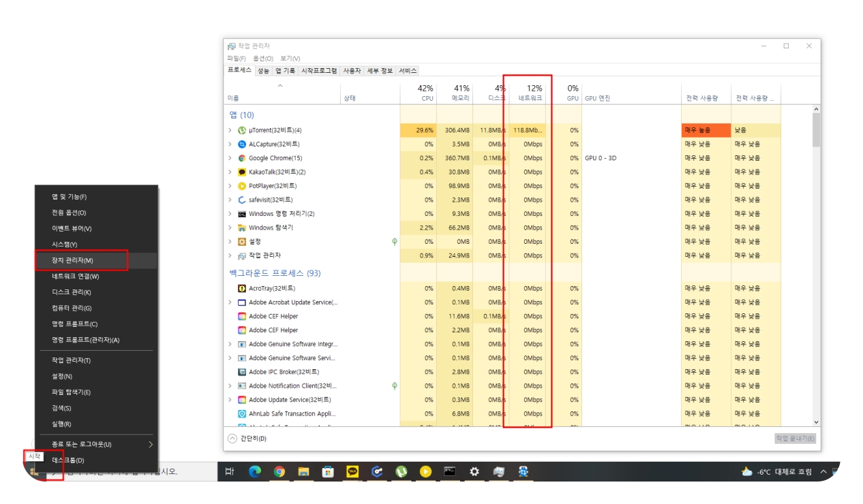Select 장치 관리자(M) in context menu
863x504 pixels.
96,261
